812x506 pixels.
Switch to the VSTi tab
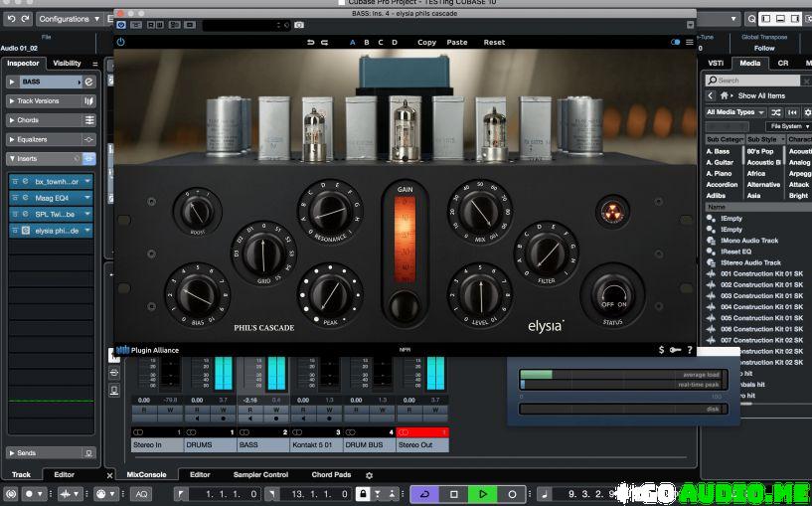point(716,64)
